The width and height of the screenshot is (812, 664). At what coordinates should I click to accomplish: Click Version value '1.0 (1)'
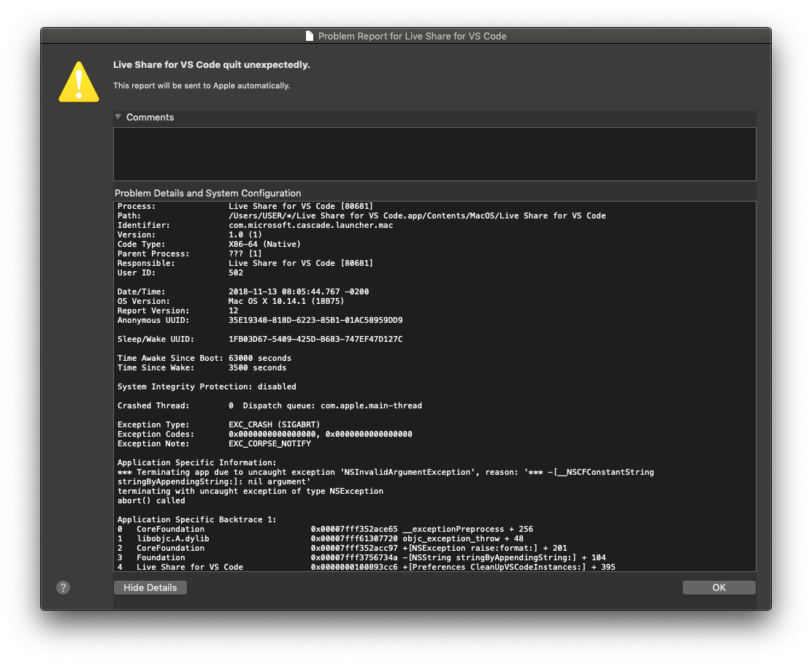coord(245,234)
